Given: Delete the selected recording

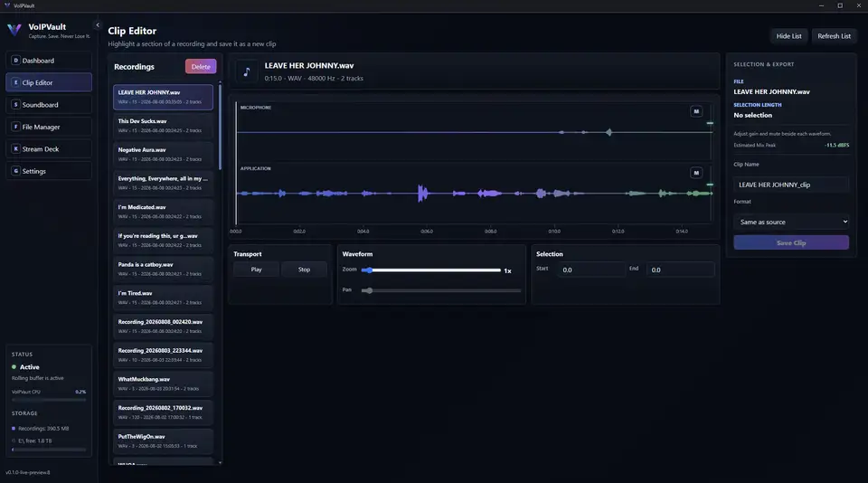Looking at the screenshot, I should pyautogui.click(x=201, y=66).
